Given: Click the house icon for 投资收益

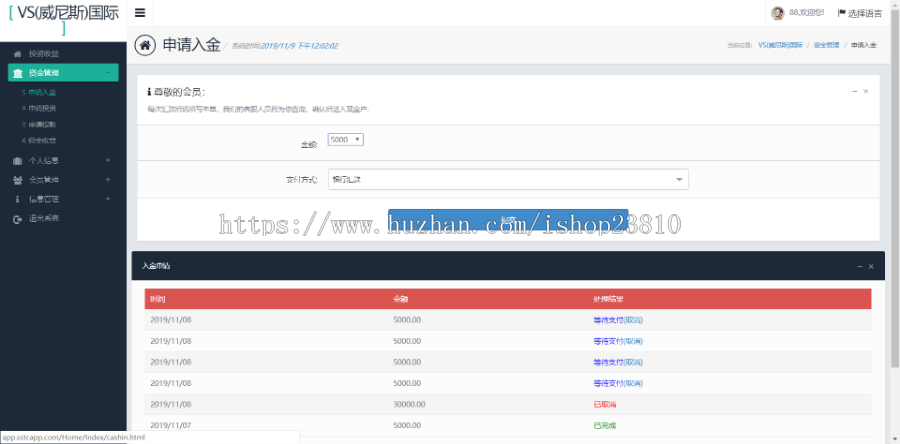Looking at the screenshot, I should (17, 54).
